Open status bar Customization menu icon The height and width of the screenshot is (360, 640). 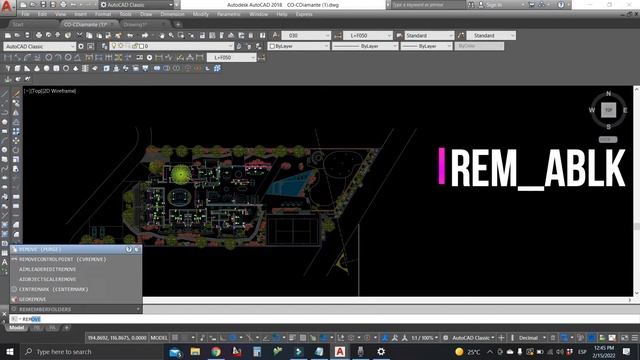coord(635,338)
